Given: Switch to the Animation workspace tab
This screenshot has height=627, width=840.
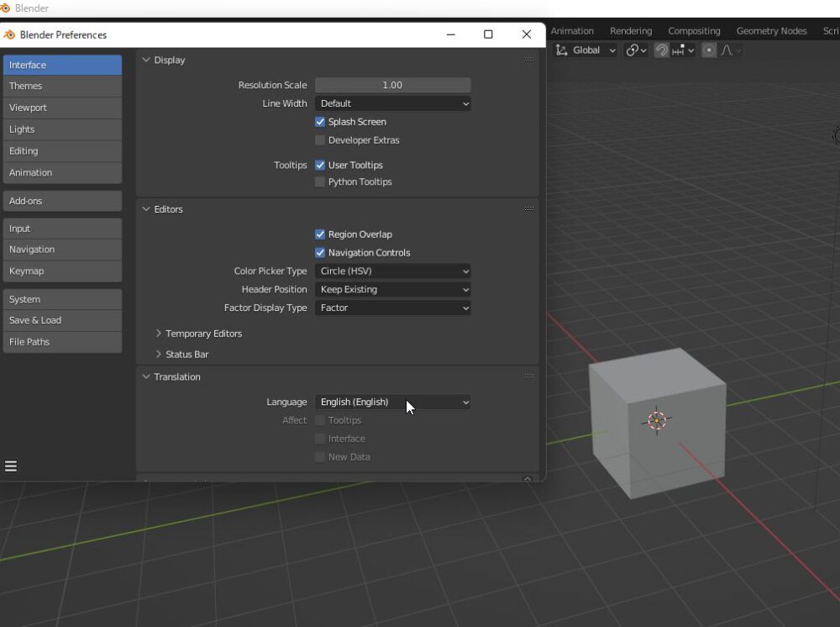Looking at the screenshot, I should click(571, 31).
